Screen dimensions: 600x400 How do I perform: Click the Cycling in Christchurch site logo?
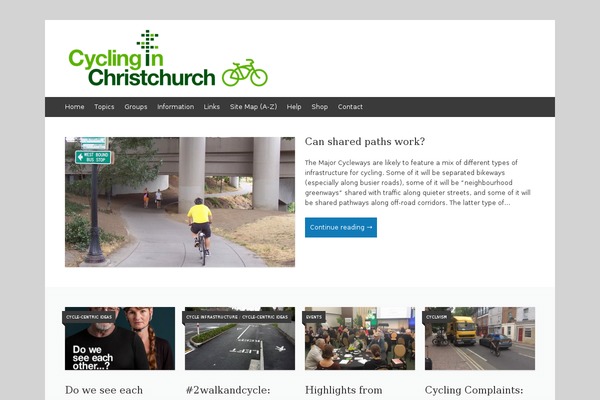tap(168, 58)
